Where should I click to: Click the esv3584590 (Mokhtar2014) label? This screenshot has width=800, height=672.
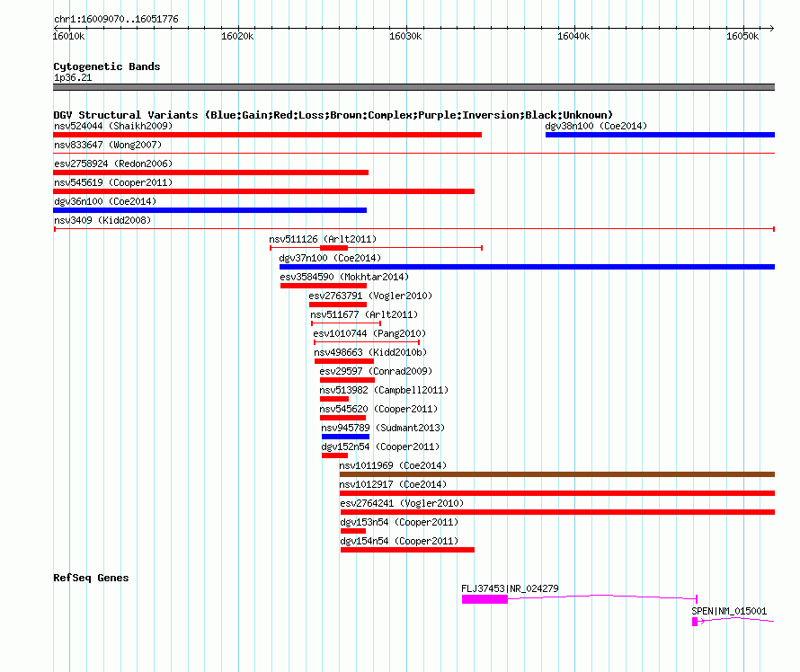[344, 277]
